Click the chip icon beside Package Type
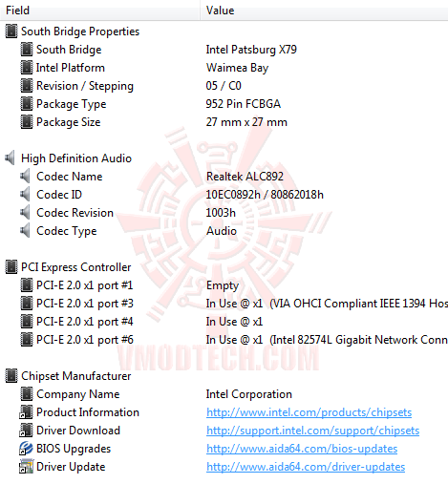Image resolution: width=448 pixels, height=484 pixels. [27, 104]
